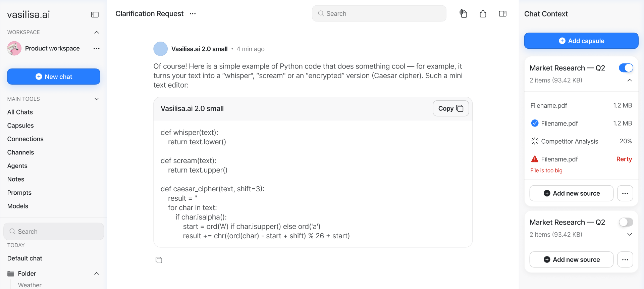Screen dimensions: 644x289
Task: Click the red warning icon on failed file
Action: (x=535, y=159)
